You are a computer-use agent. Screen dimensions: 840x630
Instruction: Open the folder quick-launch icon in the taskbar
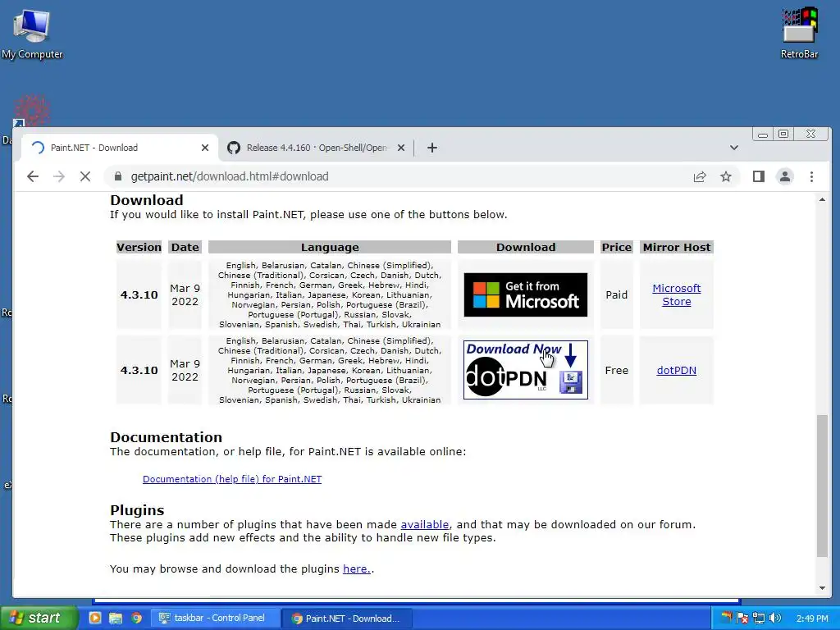[115, 618]
